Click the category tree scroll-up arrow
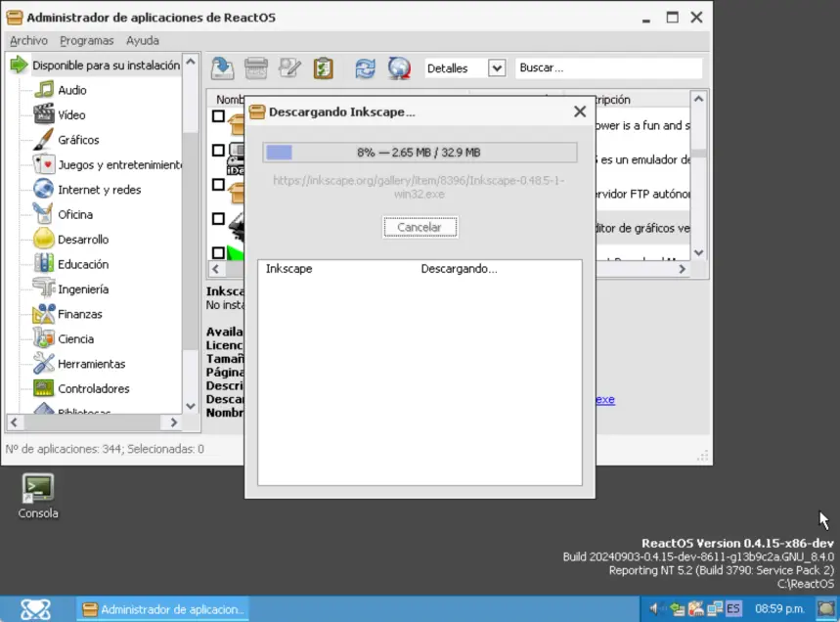840x622 pixels. point(190,62)
